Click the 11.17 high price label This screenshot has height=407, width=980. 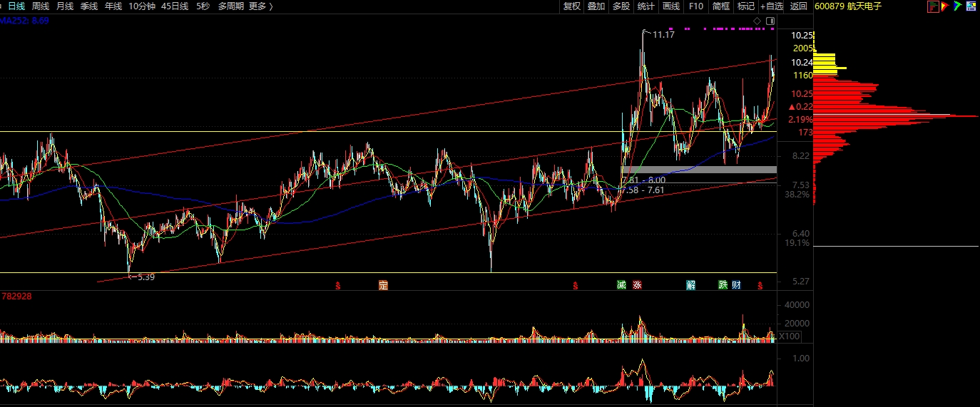tap(663, 34)
